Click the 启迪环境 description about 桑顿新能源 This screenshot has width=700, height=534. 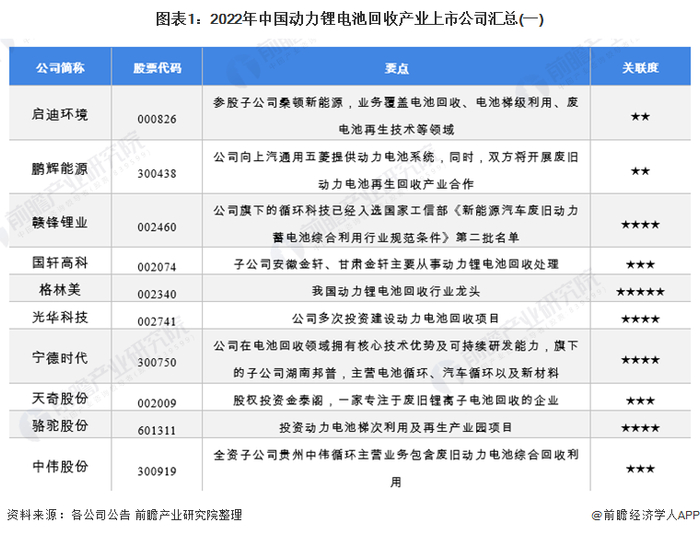(396, 116)
